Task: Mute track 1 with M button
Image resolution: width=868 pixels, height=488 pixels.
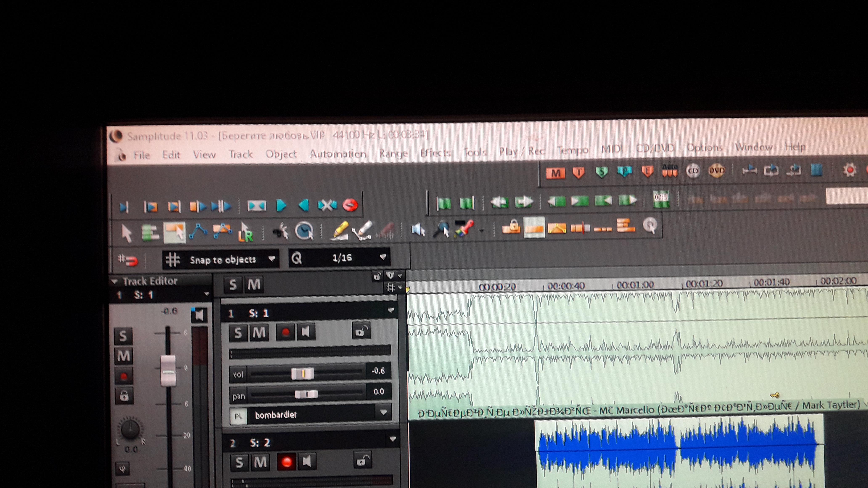Action: (259, 333)
